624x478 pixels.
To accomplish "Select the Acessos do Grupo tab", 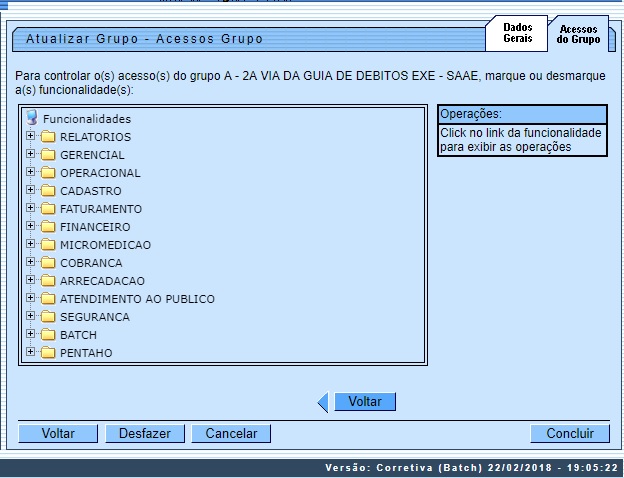I will (578, 34).
